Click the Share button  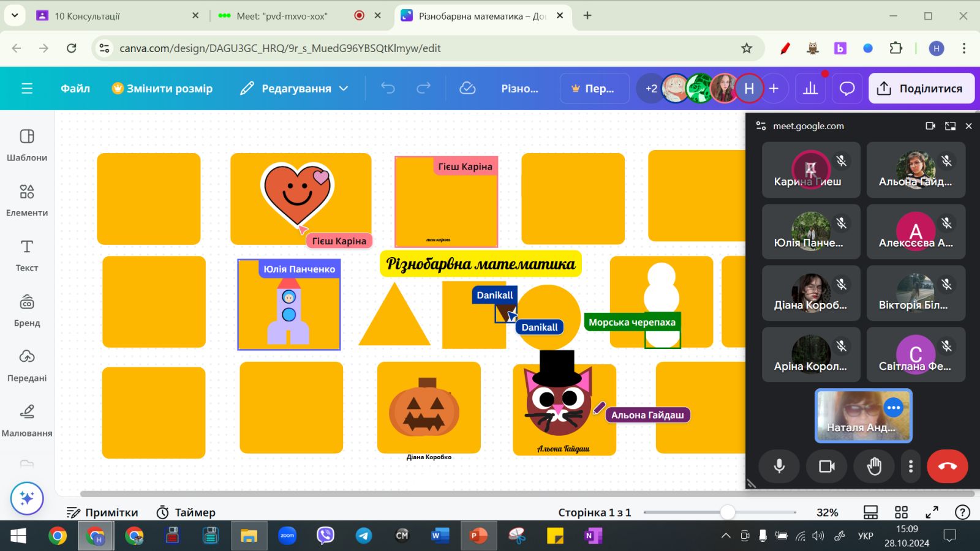pyautogui.click(x=921, y=89)
